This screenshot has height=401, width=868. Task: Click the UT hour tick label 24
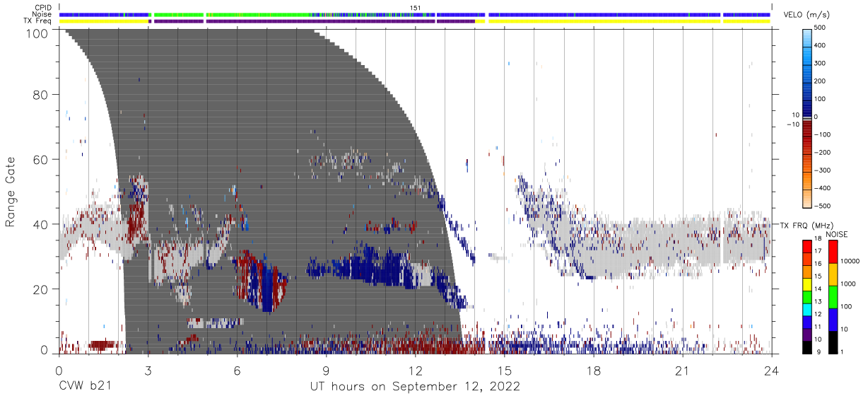click(x=772, y=370)
